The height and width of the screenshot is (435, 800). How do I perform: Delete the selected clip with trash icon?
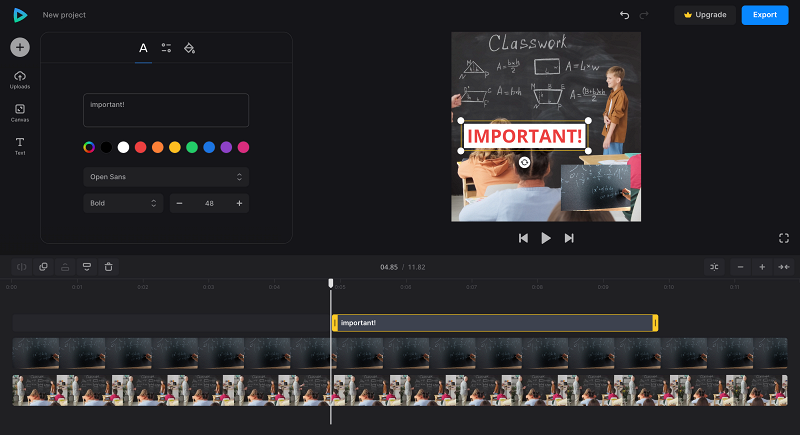[109, 267]
